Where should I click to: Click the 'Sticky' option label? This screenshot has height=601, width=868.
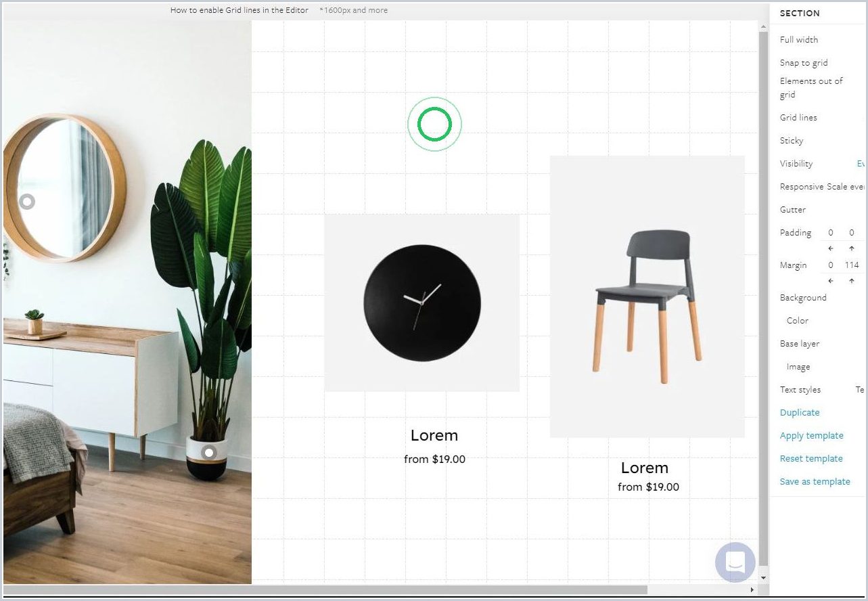pyautogui.click(x=792, y=141)
